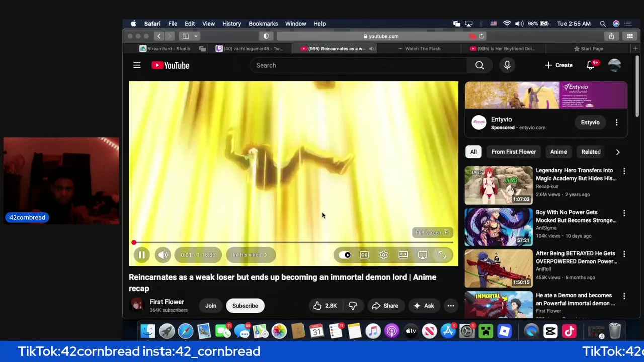
Task: Open Safari History menu
Action: coord(232,24)
